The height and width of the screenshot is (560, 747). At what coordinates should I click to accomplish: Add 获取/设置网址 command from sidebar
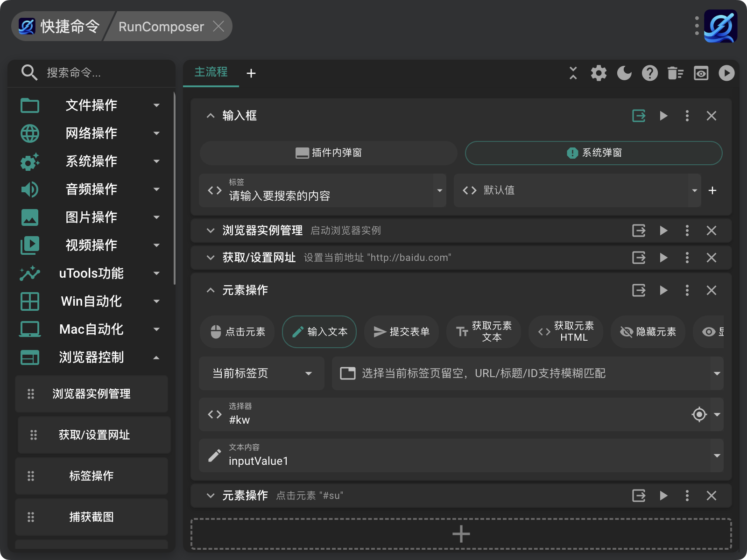coord(94,435)
